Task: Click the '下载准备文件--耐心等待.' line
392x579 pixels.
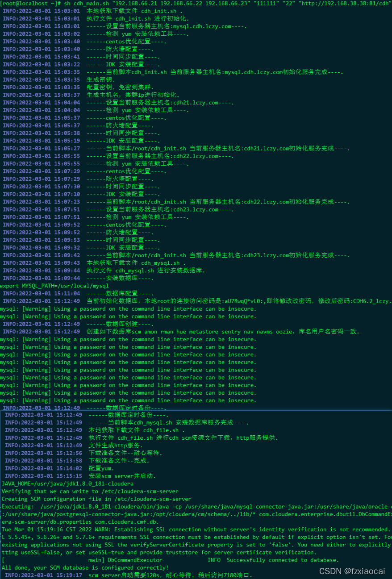Action: click(x=83, y=453)
